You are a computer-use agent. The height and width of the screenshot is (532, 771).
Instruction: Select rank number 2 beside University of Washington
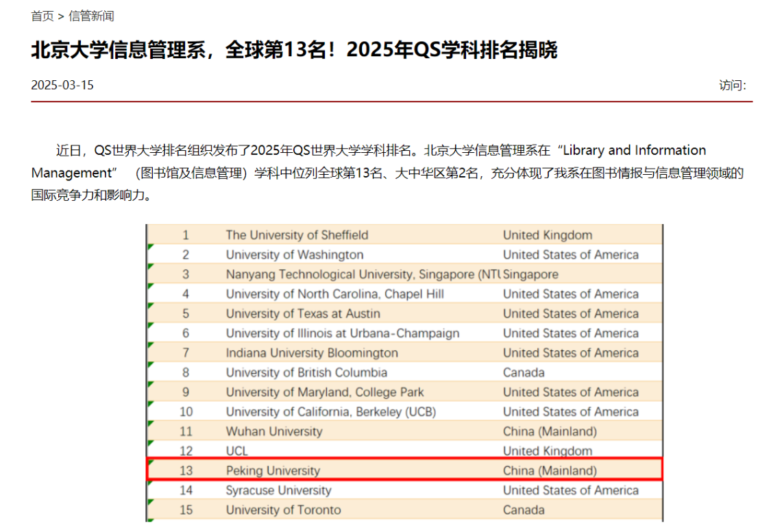(186, 255)
